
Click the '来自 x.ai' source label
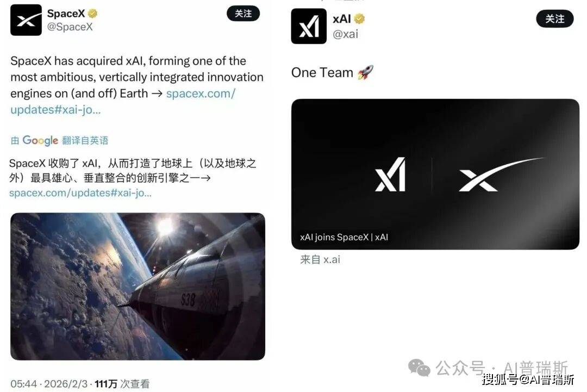320,259
